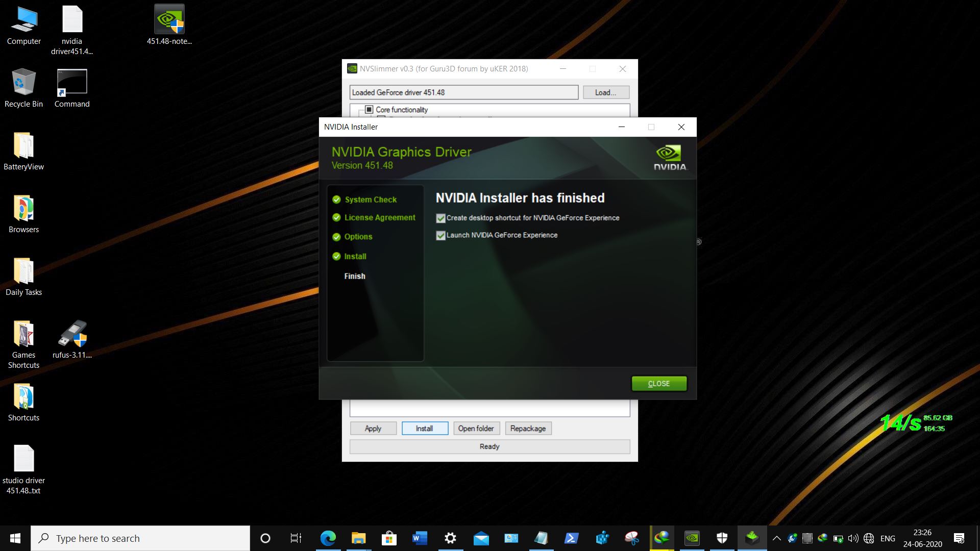
Task: Select the Browsers folder icon
Action: point(23,214)
